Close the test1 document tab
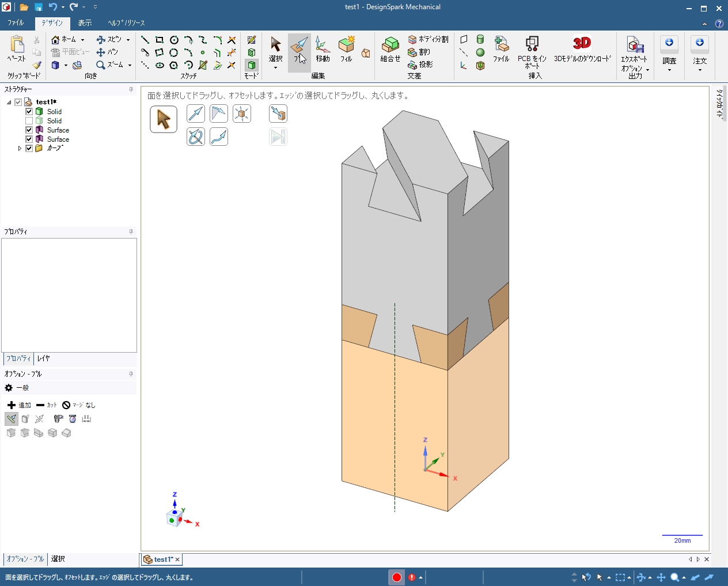The width and height of the screenshot is (728, 586). [177, 559]
